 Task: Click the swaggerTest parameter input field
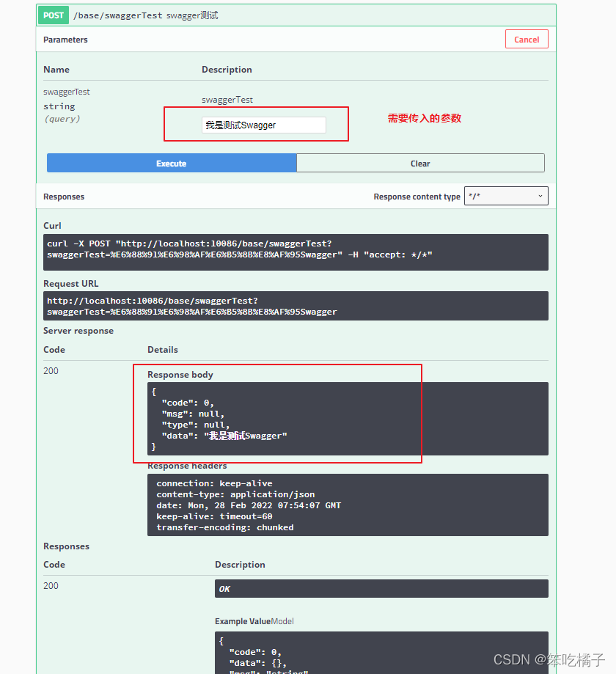click(263, 125)
